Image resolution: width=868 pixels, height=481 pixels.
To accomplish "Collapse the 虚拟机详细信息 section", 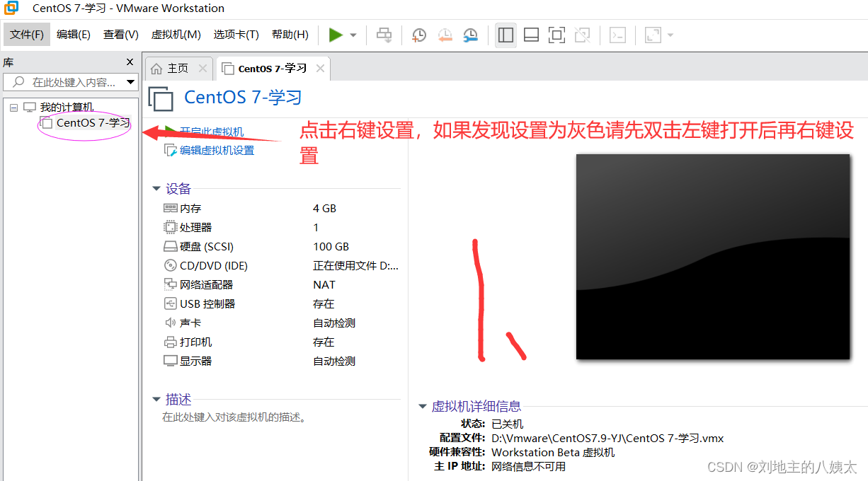I will pos(423,407).
